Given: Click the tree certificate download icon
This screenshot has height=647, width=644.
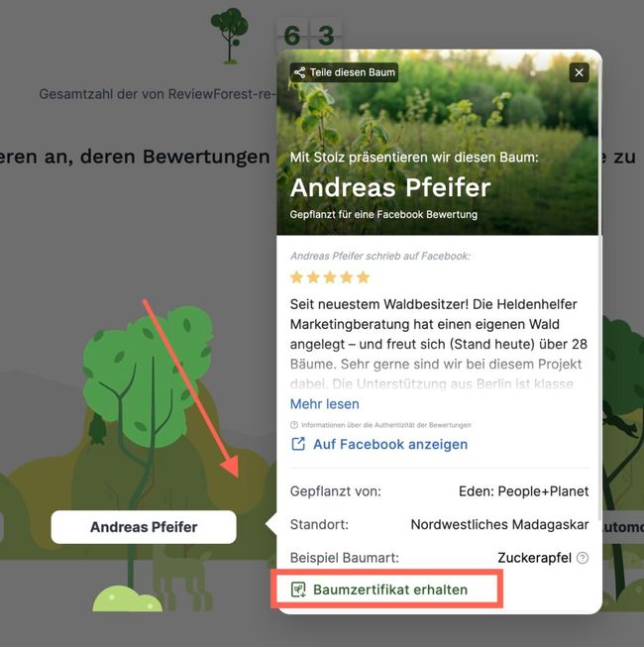Looking at the screenshot, I should pyautogui.click(x=298, y=590).
